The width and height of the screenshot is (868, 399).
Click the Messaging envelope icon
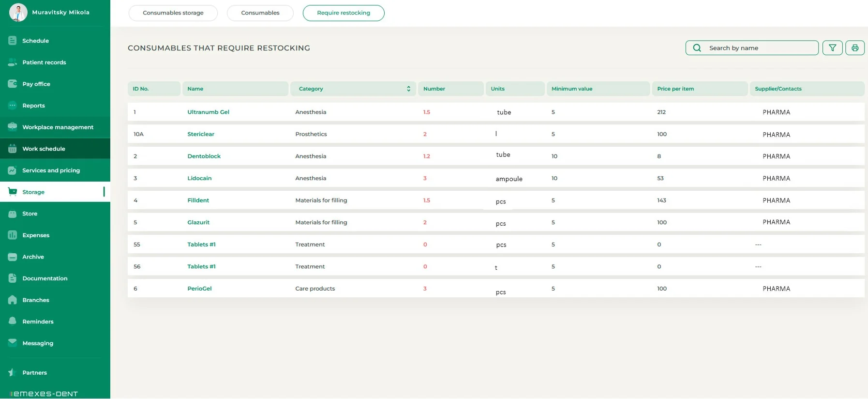pos(13,343)
